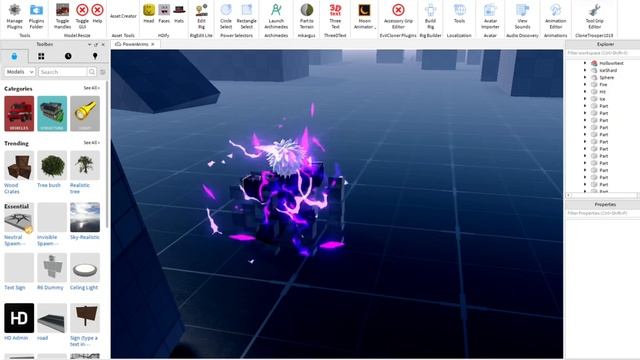Activate the Rectangle Select tool
Image resolution: width=640 pixels, height=360 pixels.
[x=247, y=16]
